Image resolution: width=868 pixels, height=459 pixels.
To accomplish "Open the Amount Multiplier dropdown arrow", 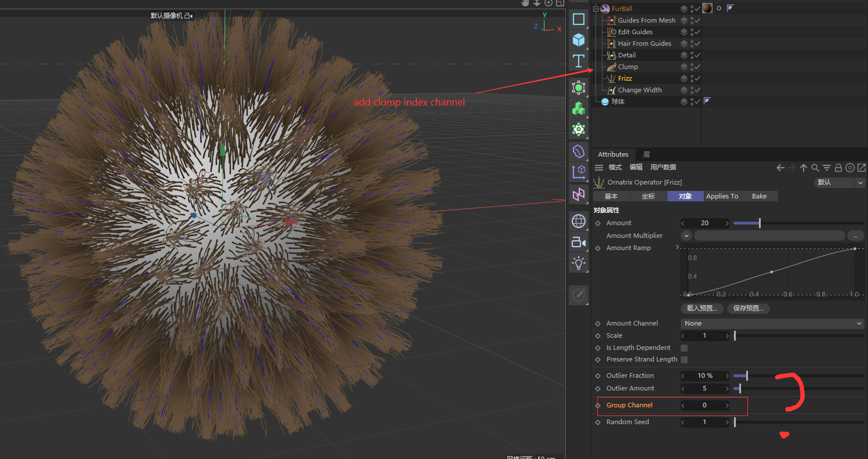I will pos(687,236).
